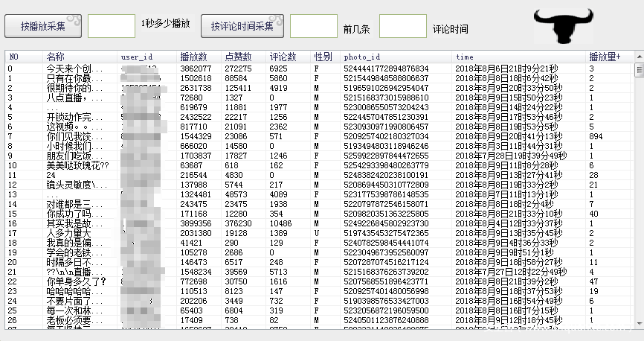Screen dimensions: 644x341
Task: Click the vertical scrollbar thumb
Action: [639, 69]
